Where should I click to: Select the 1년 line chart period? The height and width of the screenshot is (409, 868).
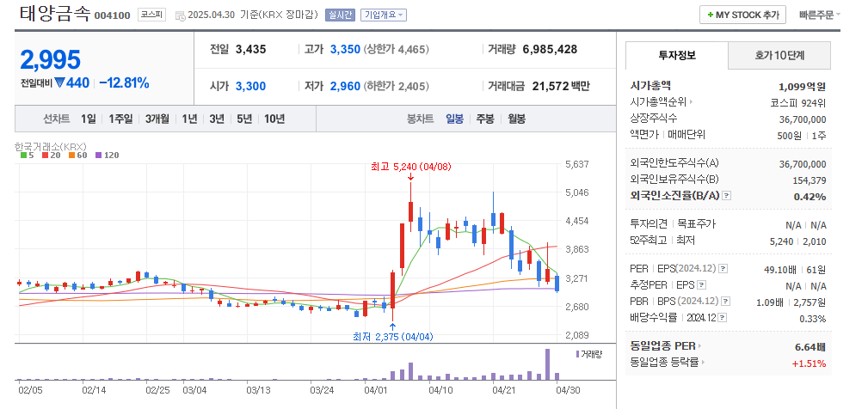click(x=190, y=119)
